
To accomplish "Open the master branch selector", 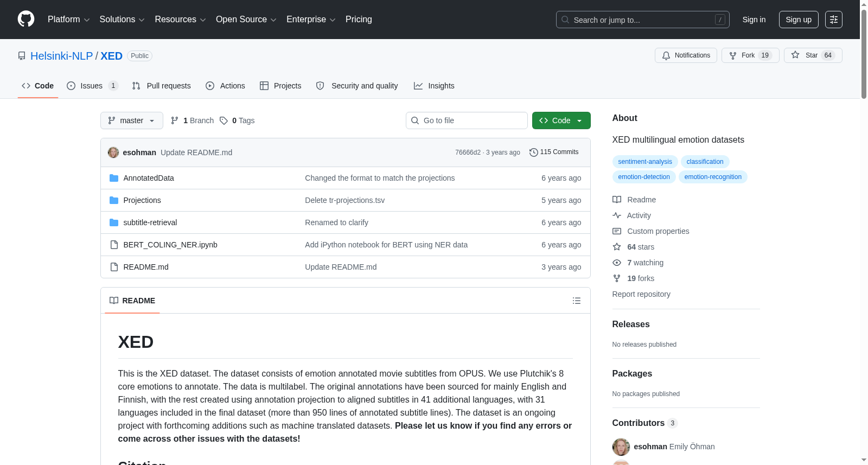I will click(132, 120).
